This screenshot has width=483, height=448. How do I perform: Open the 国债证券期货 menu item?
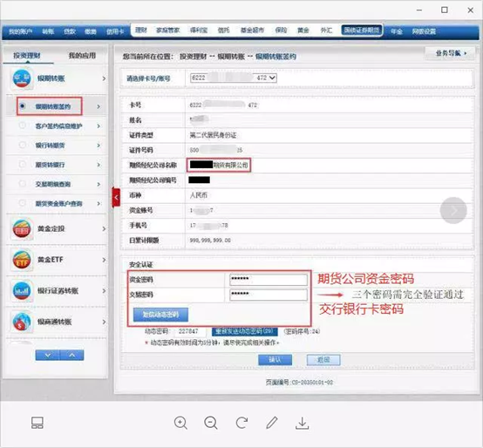[362, 31]
